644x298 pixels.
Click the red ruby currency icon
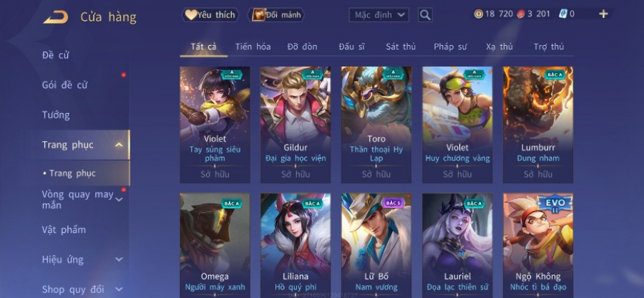[520, 14]
